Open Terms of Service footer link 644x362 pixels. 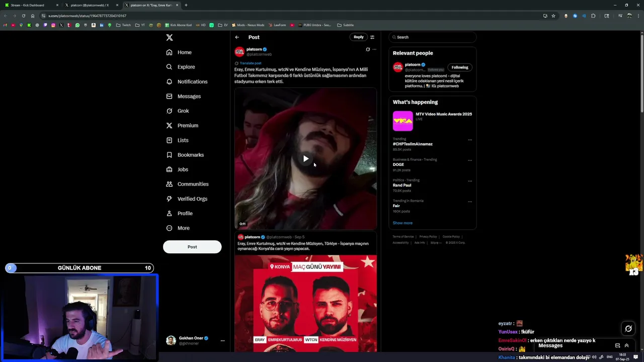403,237
